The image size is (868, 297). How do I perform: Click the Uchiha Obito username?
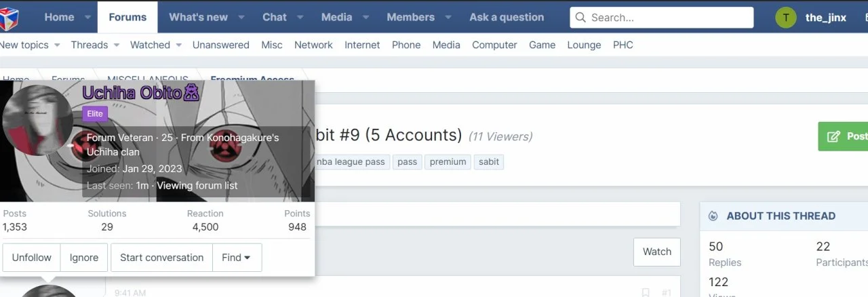(141, 94)
